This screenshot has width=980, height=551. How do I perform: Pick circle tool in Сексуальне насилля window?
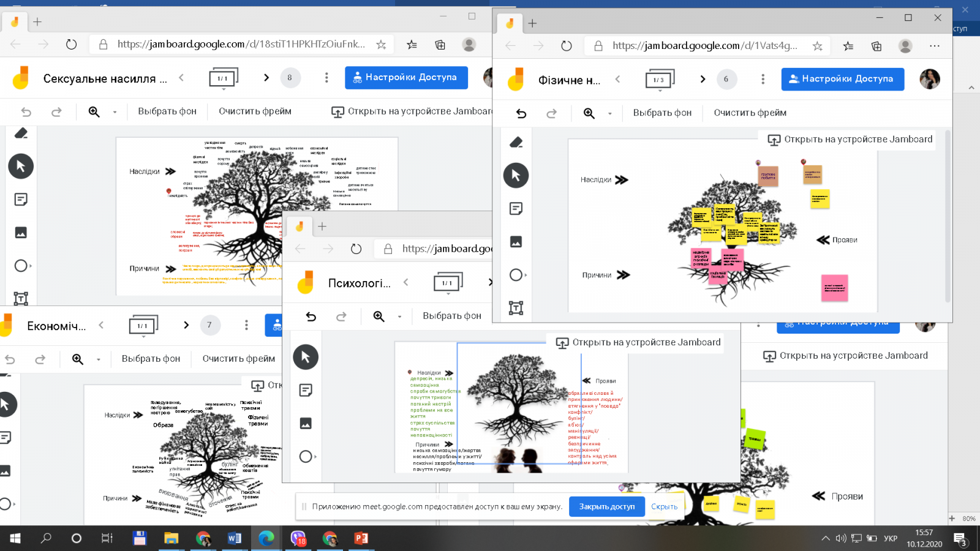point(21,266)
